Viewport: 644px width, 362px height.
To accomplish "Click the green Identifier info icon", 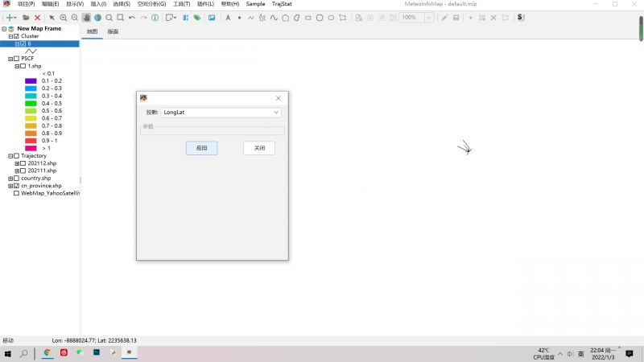I will [x=155, y=17].
